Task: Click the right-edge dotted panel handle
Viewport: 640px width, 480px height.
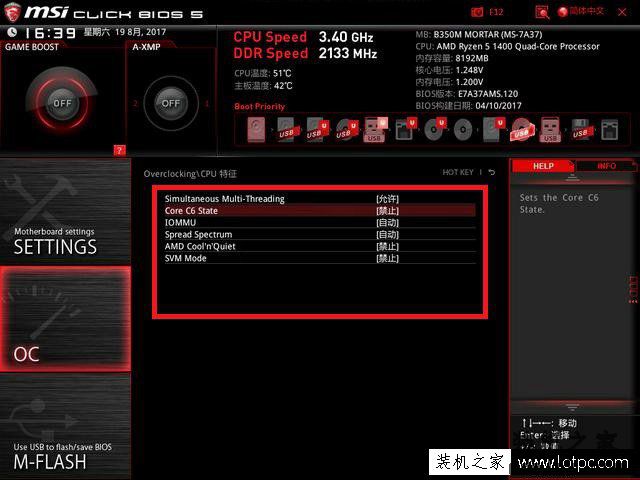Action: pyautogui.click(x=633, y=290)
